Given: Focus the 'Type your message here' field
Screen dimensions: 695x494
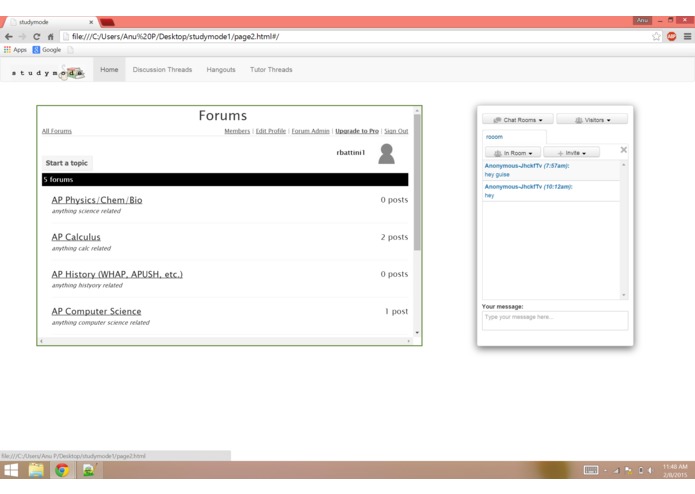Looking at the screenshot, I should [555, 320].
